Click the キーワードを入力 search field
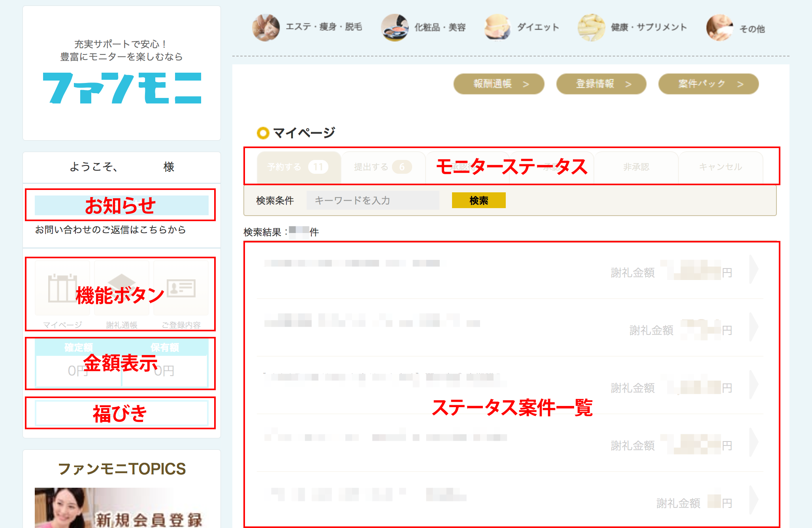This screenshot has height=528, width=812. click(373, 201)
